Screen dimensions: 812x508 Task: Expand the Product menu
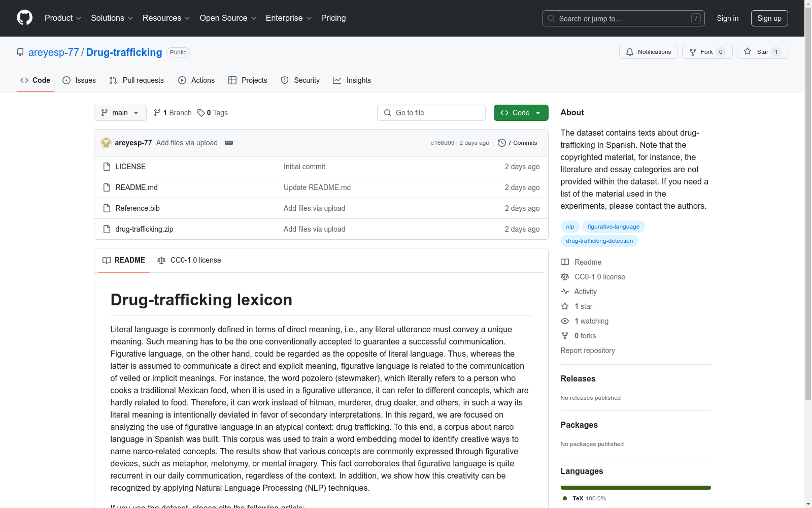point(63,18)
